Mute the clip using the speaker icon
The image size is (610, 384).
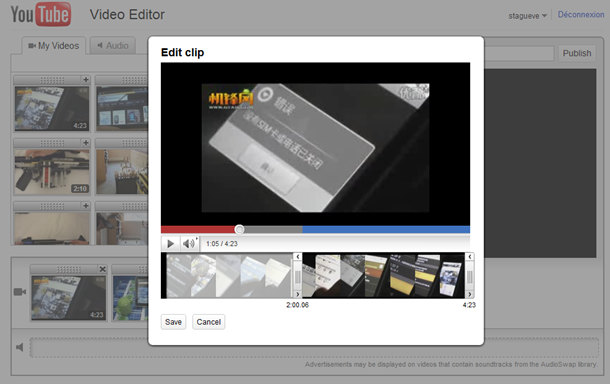point(189,244)
